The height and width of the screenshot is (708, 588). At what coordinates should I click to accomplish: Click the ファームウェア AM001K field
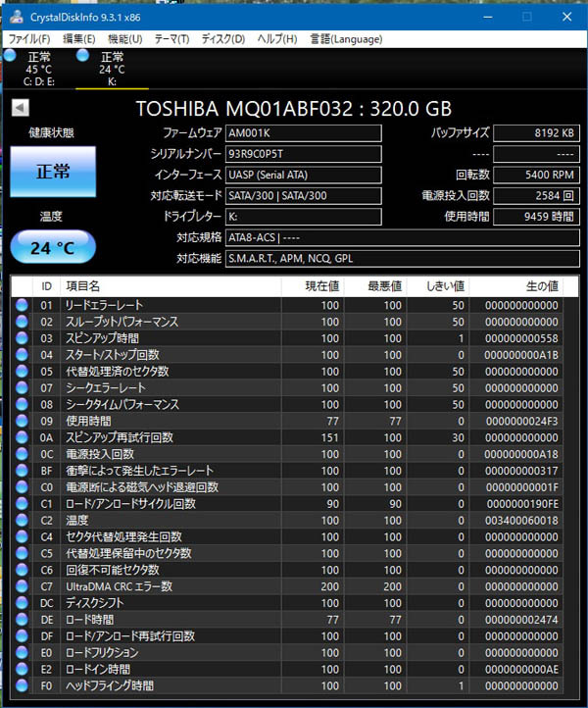[303, 133]
